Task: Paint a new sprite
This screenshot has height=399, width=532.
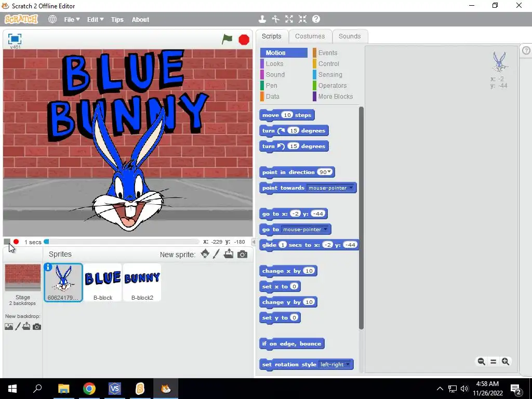Action: (216, 254)
